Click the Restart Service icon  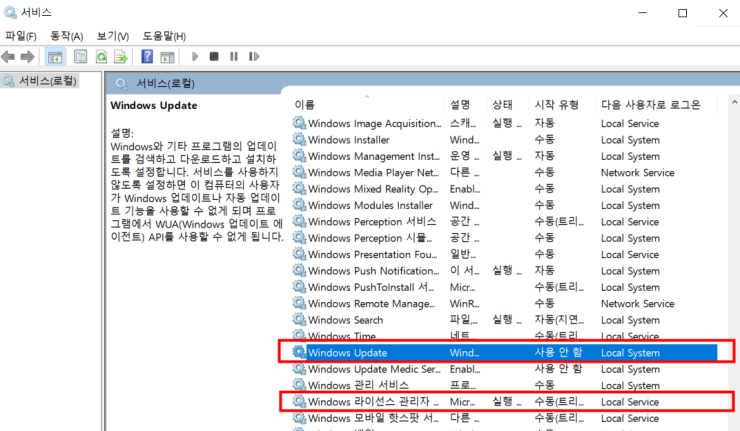[x=254, y=57]
